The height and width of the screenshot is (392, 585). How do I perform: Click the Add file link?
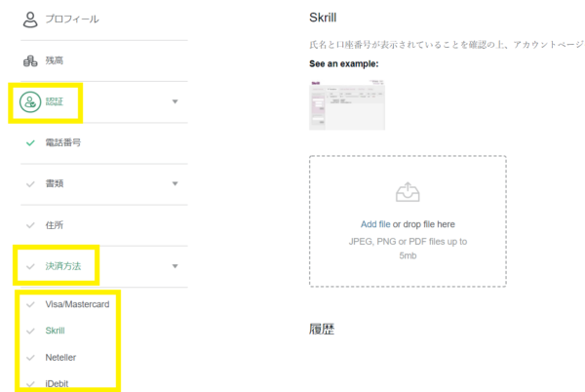(375, 224)
